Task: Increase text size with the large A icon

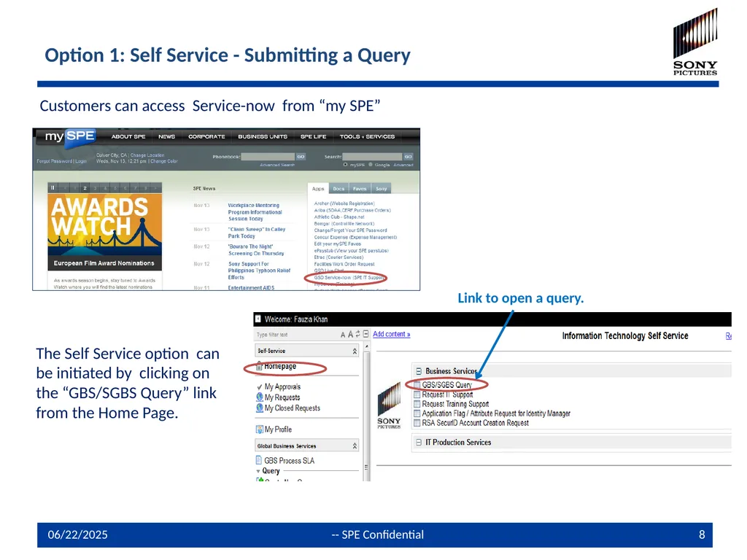Action: click(x=350, y=334)
